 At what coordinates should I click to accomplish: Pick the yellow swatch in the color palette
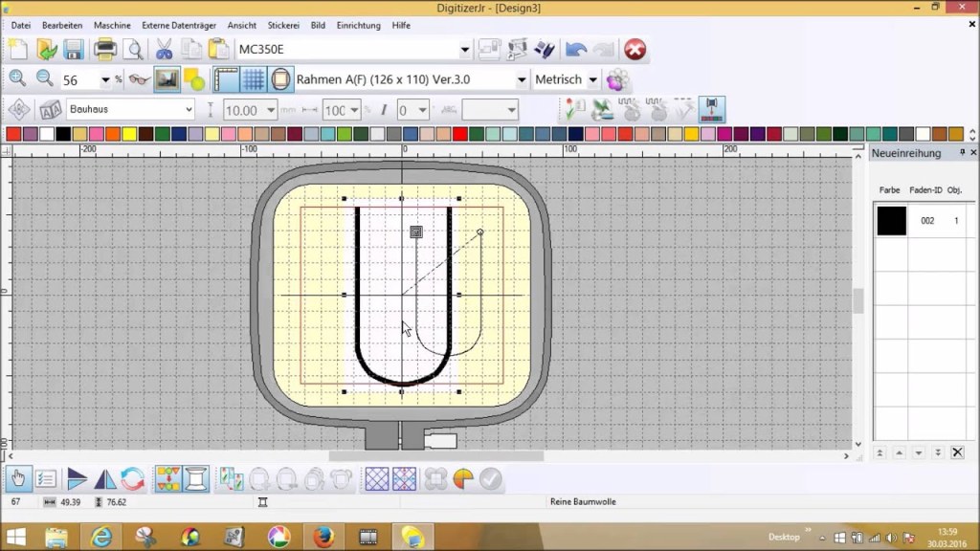click(x=129, y=134)
